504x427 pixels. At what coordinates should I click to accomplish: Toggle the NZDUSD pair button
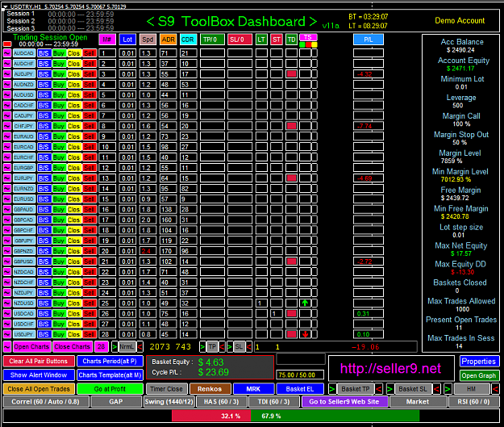[x=24, y=304]
